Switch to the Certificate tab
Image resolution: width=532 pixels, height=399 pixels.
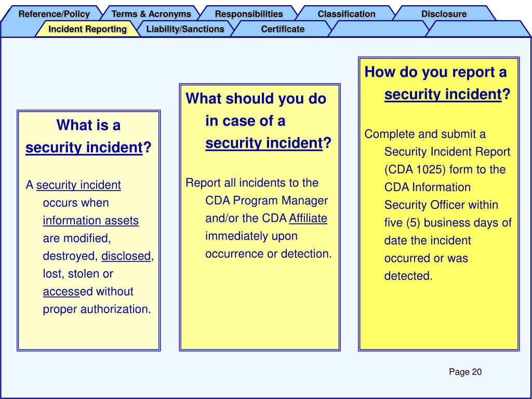[x=283, y=29]
